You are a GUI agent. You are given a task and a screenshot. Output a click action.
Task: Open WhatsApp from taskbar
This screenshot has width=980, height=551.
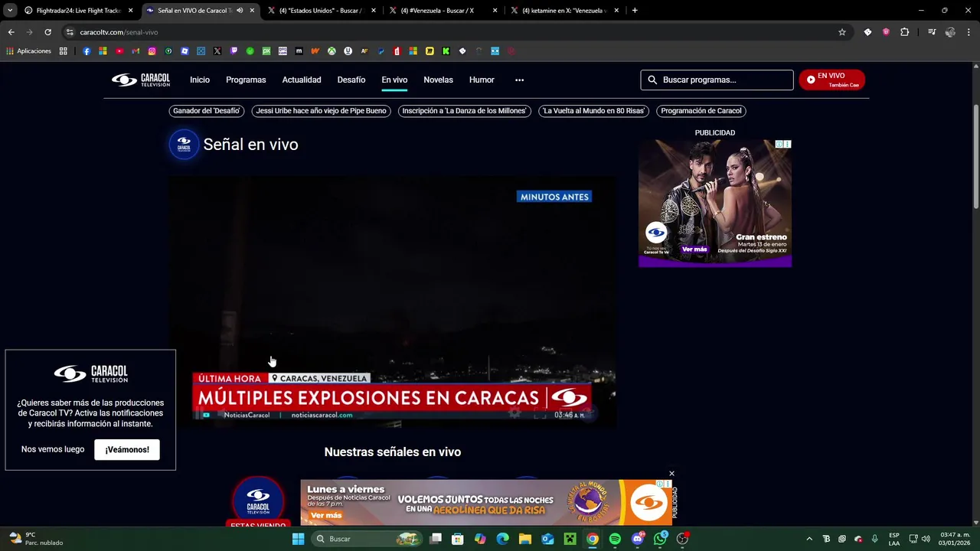point(660,539)
